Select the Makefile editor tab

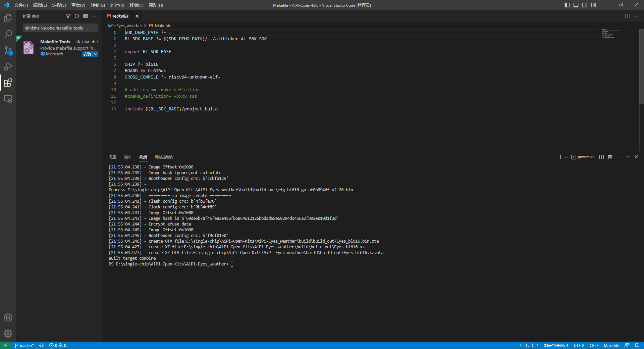[121, 16]
